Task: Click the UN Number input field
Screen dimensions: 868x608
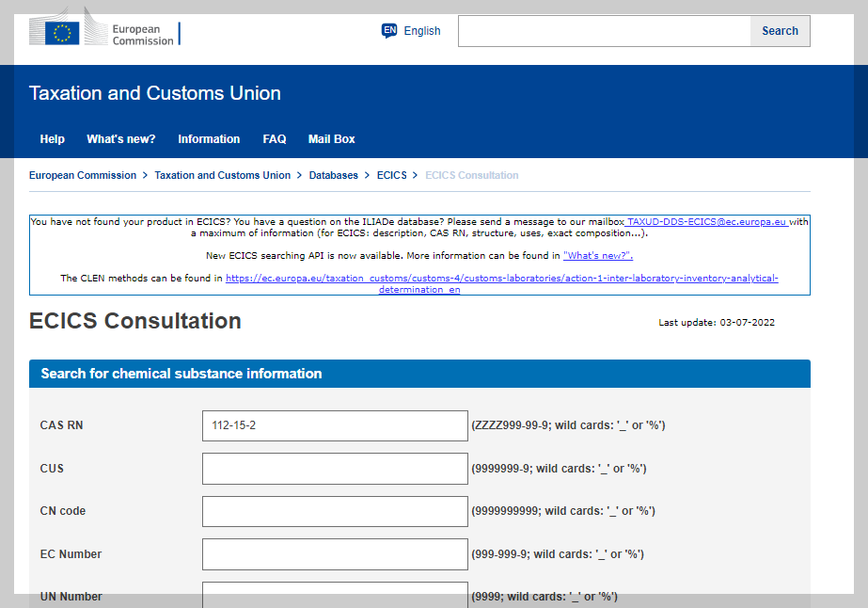Action: click(x=335, y=595)
